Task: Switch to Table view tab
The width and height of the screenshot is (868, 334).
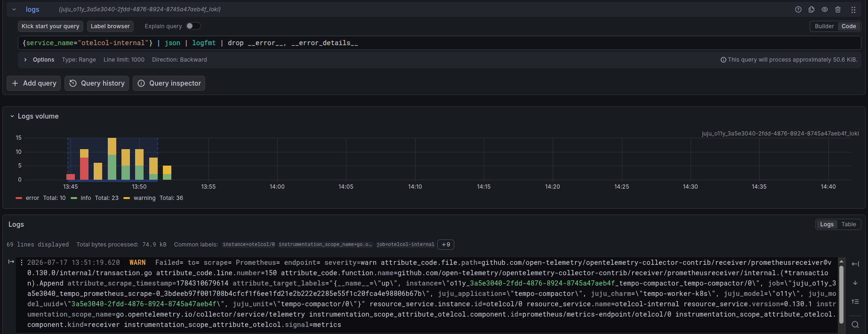Action: [x=849, y=224]
